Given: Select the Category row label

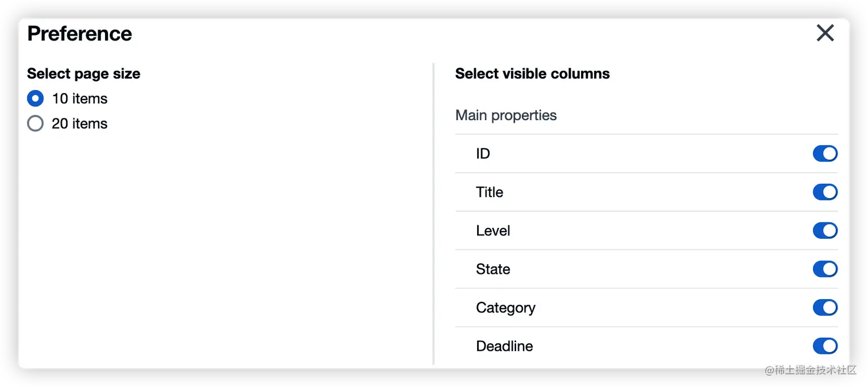Looking at the screenshot, I should coord(505,308).
